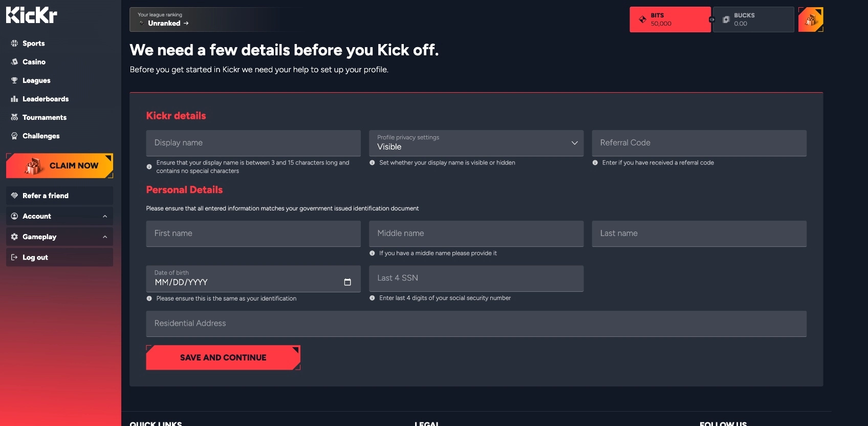The image size is (868, 426).
Task: Focus the Last 4 SSN field
Action: (476, 278)
